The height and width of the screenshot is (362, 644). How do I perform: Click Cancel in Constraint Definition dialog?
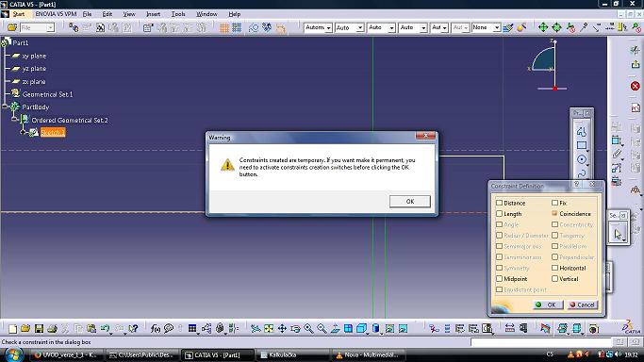tap(582, 304)
